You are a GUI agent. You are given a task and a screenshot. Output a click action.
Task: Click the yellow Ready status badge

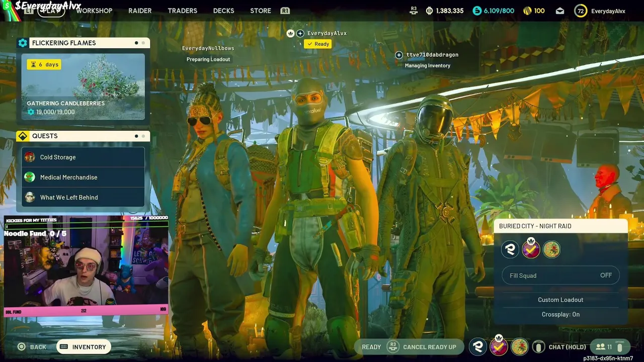pos(318,44)
